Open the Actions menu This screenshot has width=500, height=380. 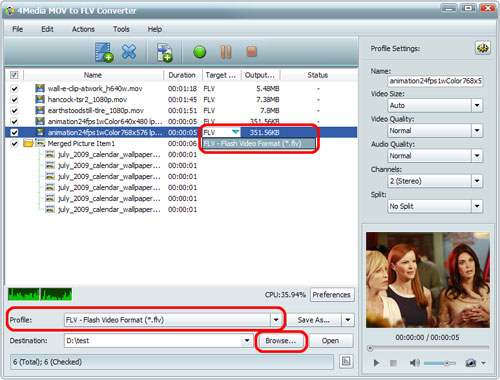click(x=83, y=29)
